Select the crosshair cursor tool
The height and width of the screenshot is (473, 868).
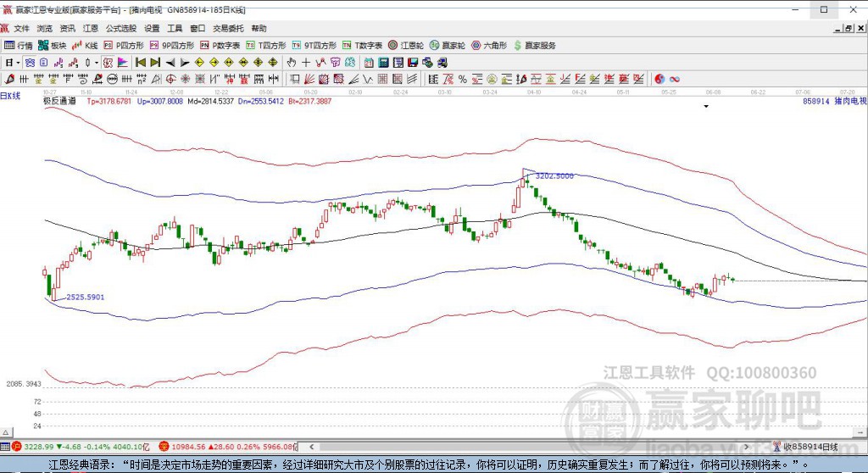click(x=305, y=63)
